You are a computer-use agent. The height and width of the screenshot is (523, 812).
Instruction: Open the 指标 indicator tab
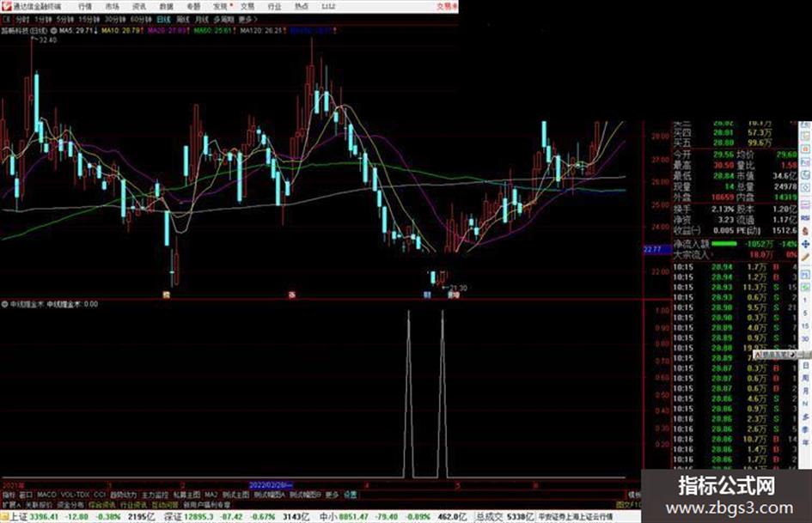9,495
